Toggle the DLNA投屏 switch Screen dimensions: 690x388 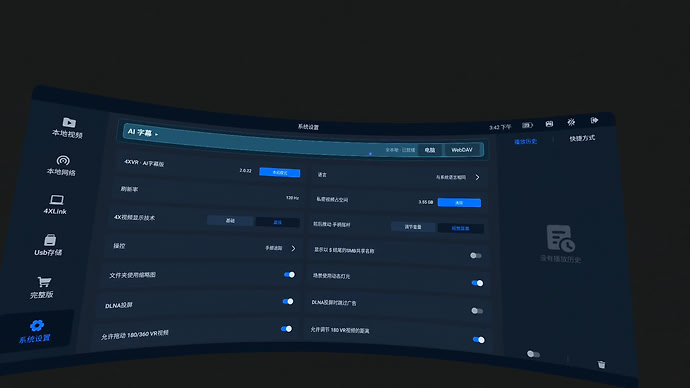(x=288, y=301)
